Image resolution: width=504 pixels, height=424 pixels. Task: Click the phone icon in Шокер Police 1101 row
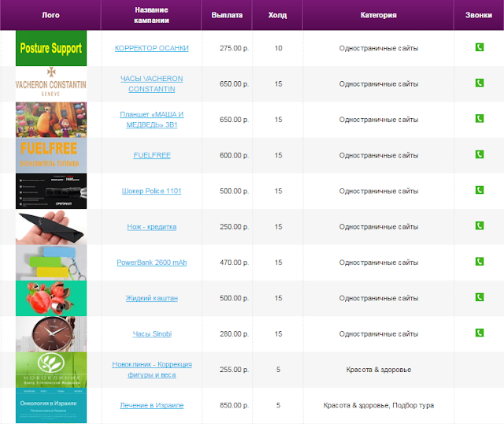[x=480, y=190]
